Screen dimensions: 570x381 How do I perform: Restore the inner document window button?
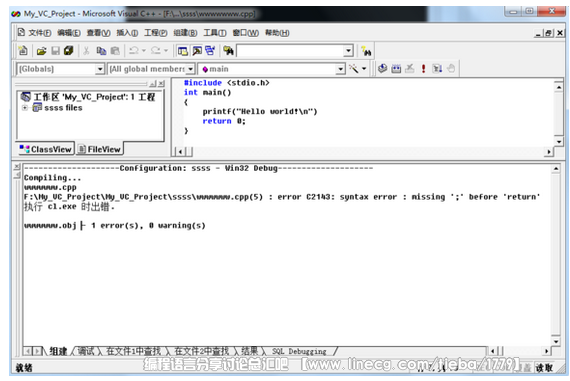coord(549,33)
